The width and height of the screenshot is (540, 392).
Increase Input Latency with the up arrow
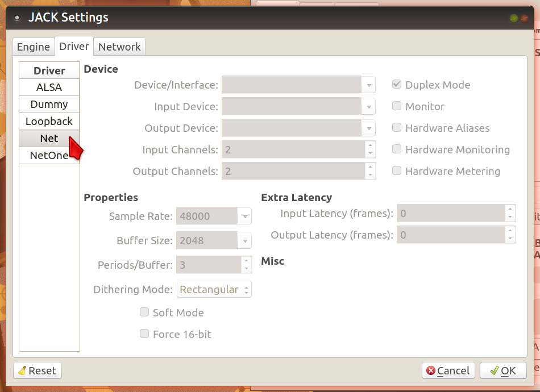coord(510,209)
